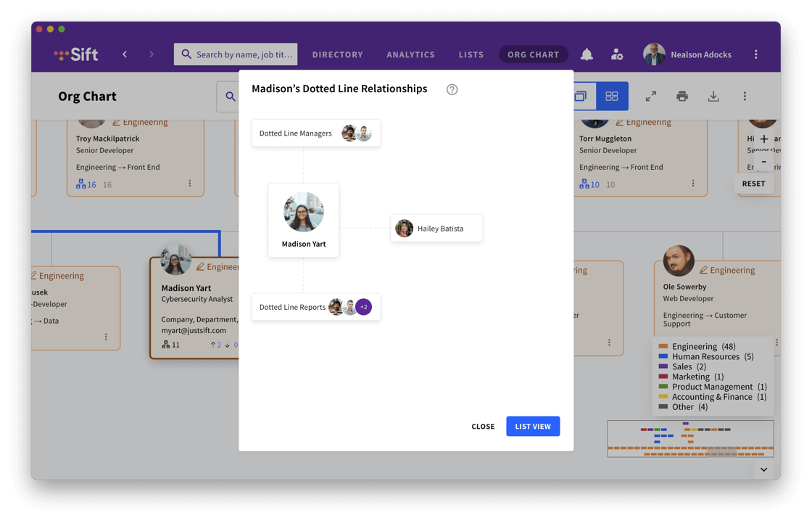The height and width of the screenshot is (521, 812).
Task: Open the Directory tab
Action: pyautogui.click(x=336, y=54)
